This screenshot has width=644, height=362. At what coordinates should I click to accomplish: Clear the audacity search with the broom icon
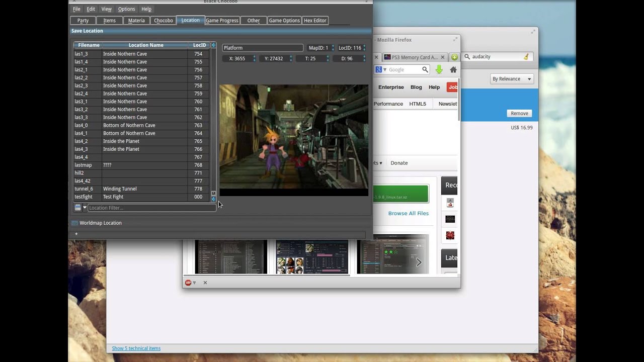526,57
